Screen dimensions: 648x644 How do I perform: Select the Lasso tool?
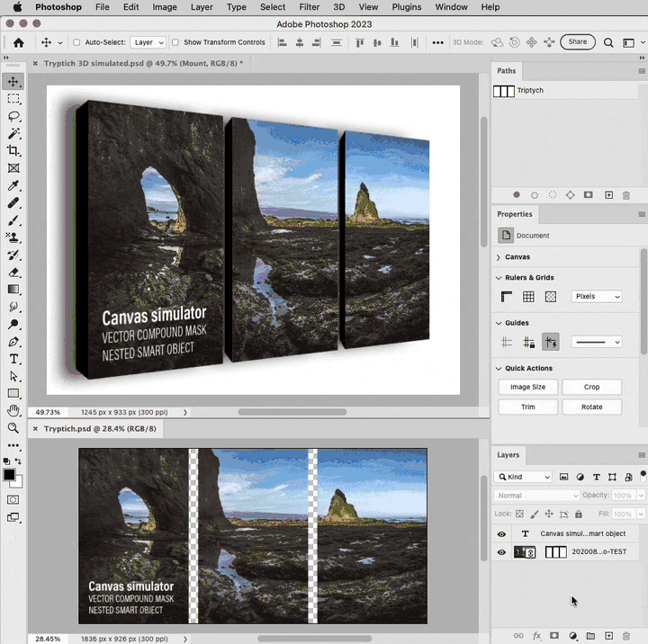[x=13, y=116]
